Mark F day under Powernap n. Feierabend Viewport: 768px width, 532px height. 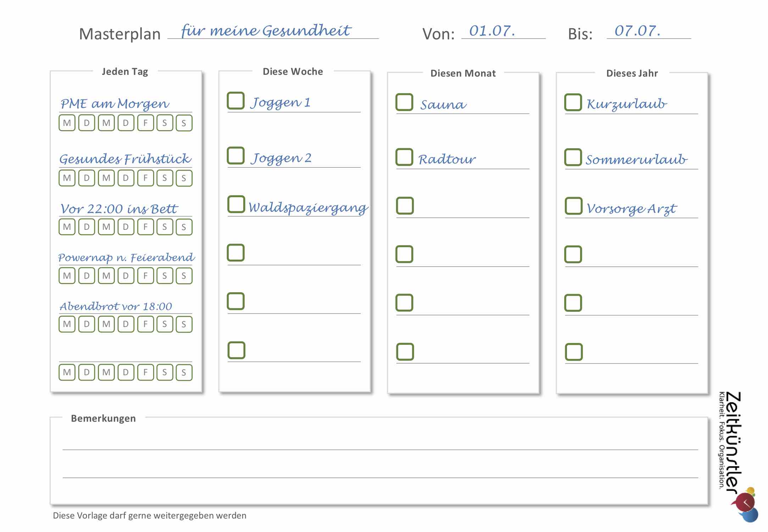pyautogui.click(x=145, y=276)
